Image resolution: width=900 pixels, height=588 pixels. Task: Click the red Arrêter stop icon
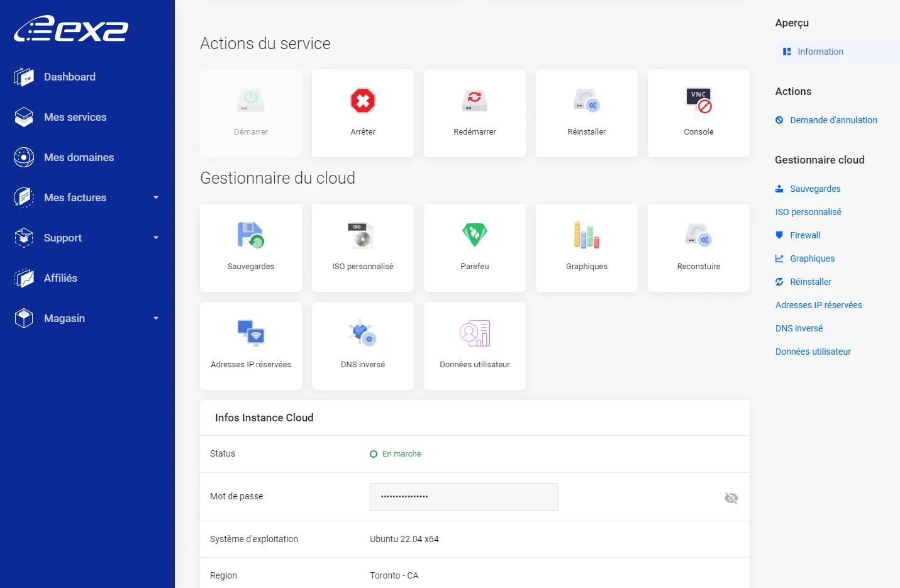point(363,101)
